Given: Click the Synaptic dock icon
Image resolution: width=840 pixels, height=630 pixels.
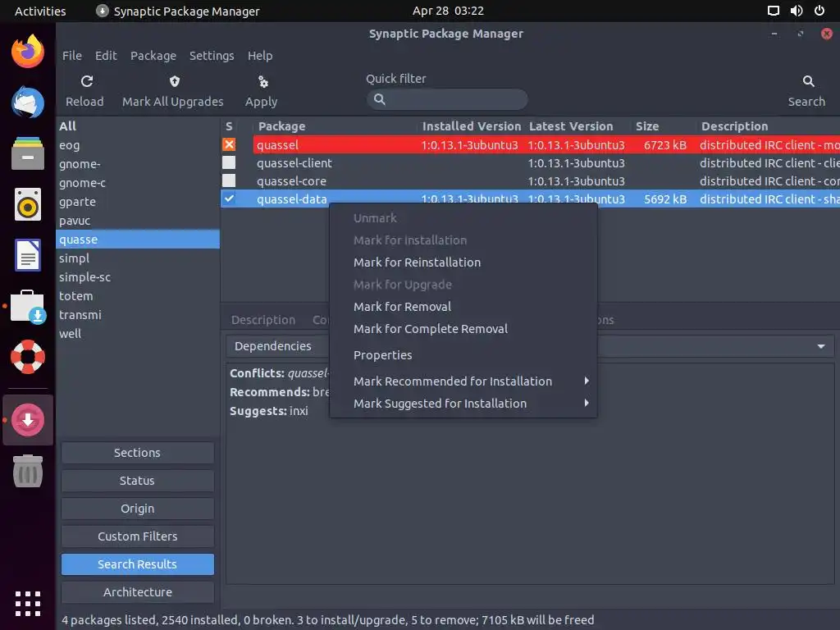Looking at the screenshot, I should pyautogui.click(x=28, y=420).
